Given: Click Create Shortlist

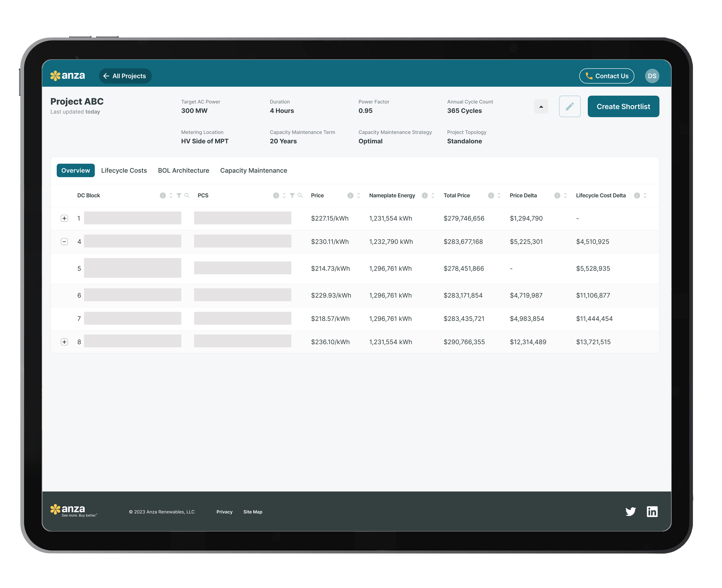Looking at the screenshot, I should click(623, 107).
